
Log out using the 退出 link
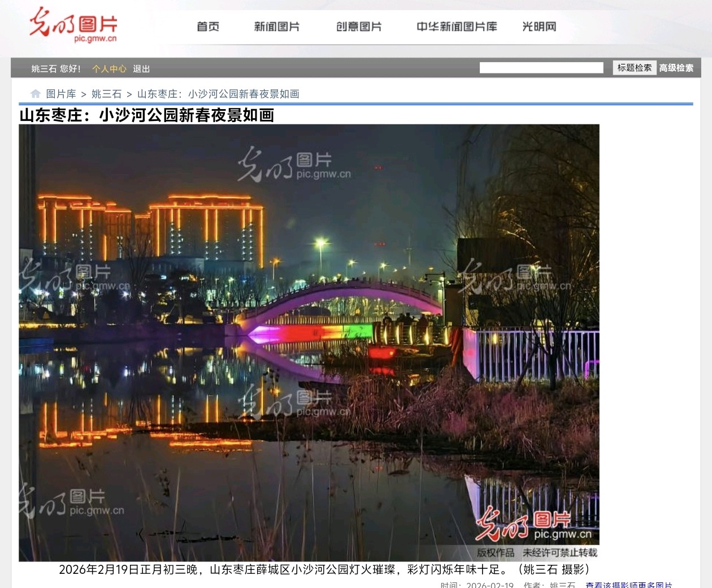(141, 69)
